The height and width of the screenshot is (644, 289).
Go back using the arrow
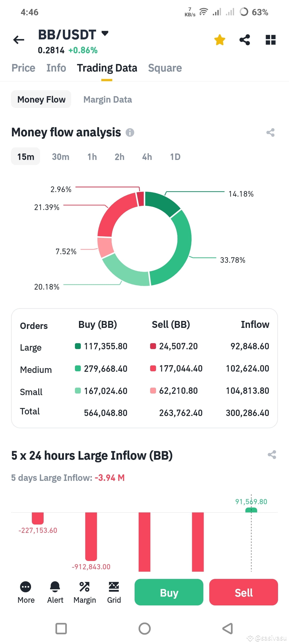18,39
